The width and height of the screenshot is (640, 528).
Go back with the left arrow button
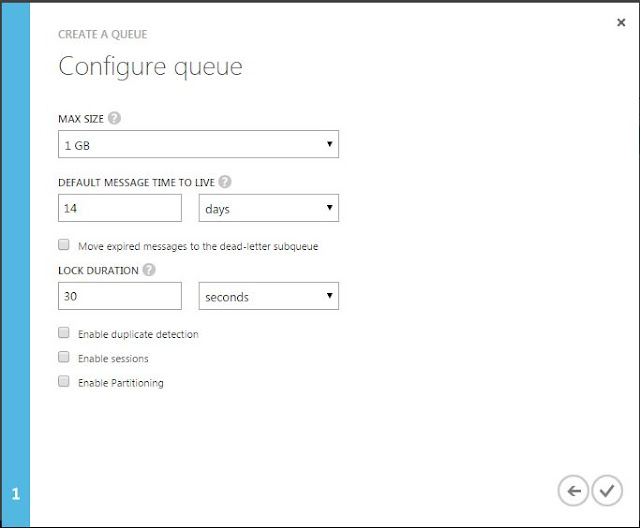573,490
